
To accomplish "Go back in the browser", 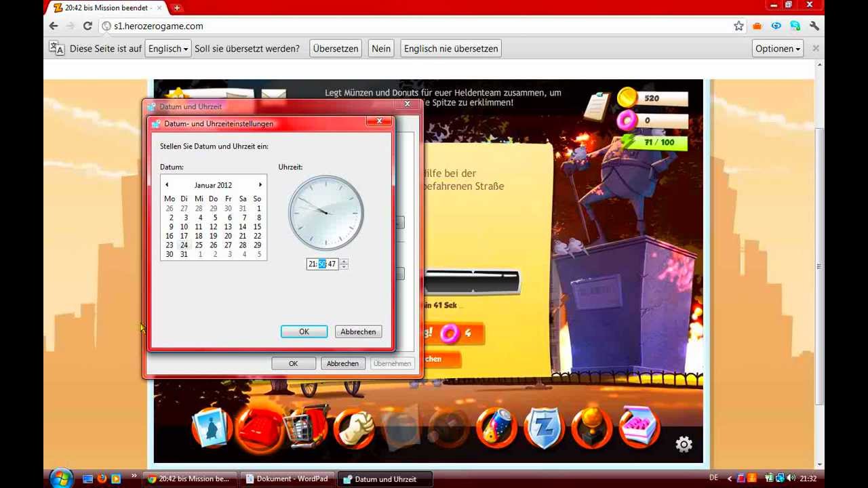I will (54, 26).
